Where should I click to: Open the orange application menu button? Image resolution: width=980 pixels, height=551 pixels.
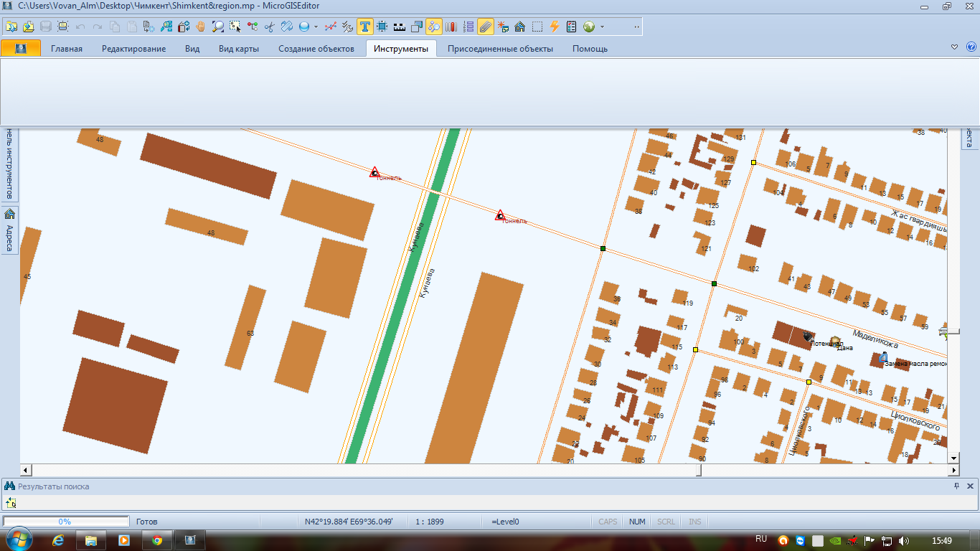pos(21,48)
